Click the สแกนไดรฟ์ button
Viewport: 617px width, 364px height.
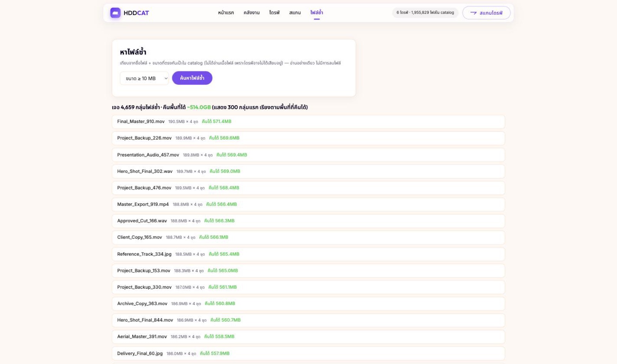(x=486, y=13)
